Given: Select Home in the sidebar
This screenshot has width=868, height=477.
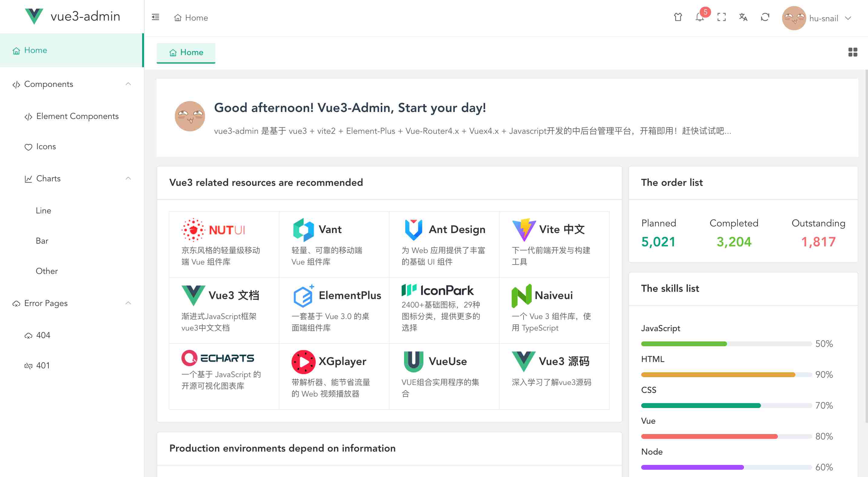Looking at the screenshot, I should coord(71,50).
